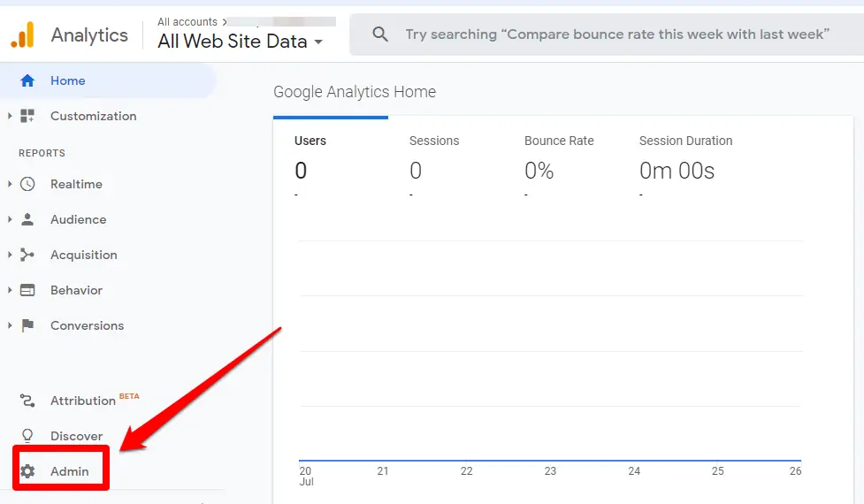Screen dimensions: 864x504
Task: Click the Attribution path icon
Action: pos(27,401)
